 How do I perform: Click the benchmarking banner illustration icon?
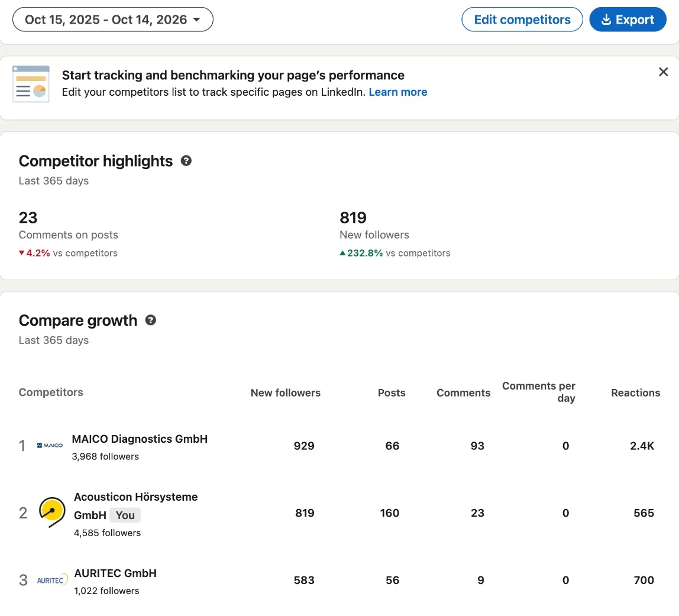(31, 84)
